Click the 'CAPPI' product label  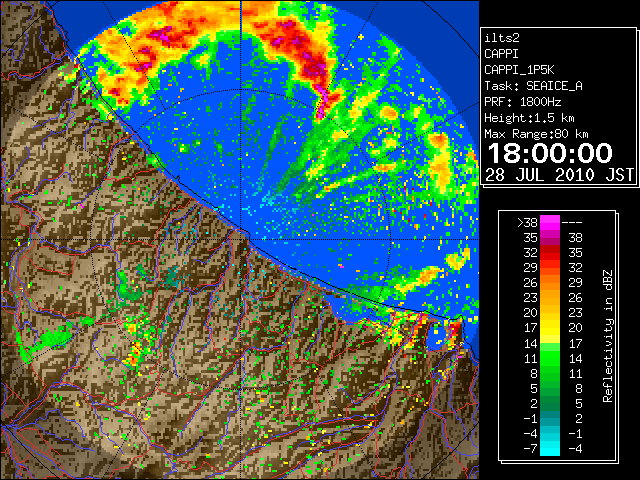(x=501, y=54)
